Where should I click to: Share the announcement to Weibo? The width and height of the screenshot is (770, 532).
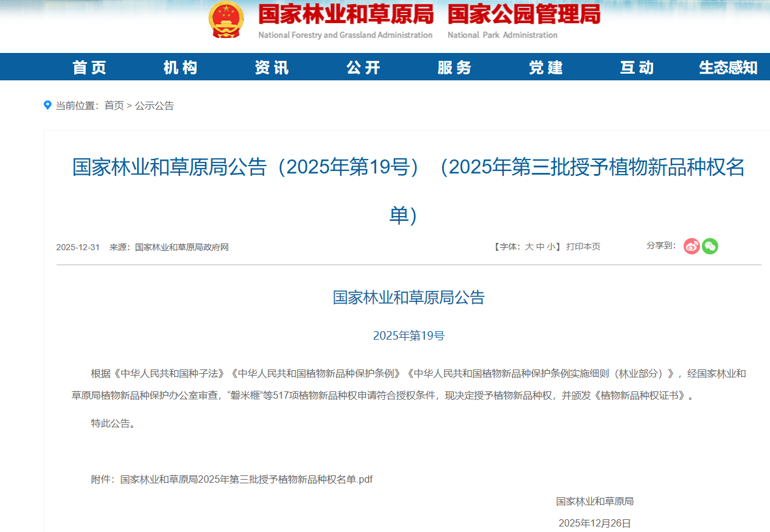click(x=691, y=246)
